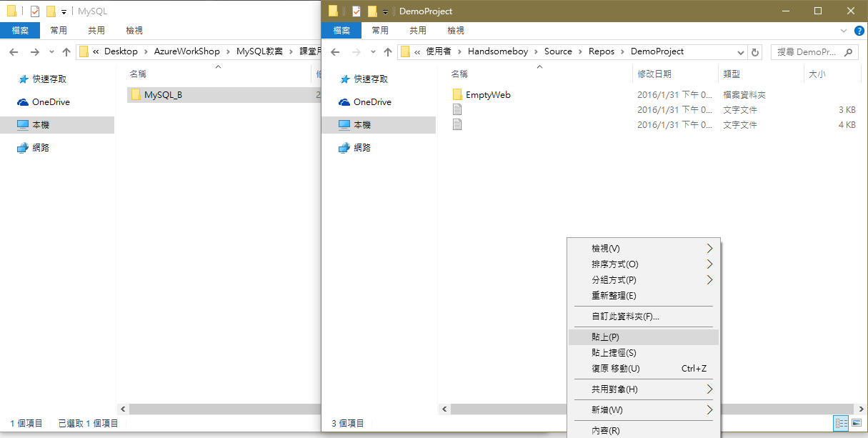This screenshot has width=868, height=438.
Task: Click the 修改日期 column header
Action: pyautogui.click(x=654, y=74)
